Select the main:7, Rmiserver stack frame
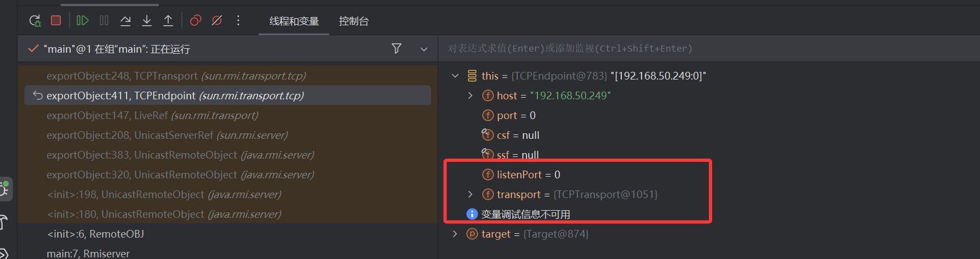 pos(88,253)
